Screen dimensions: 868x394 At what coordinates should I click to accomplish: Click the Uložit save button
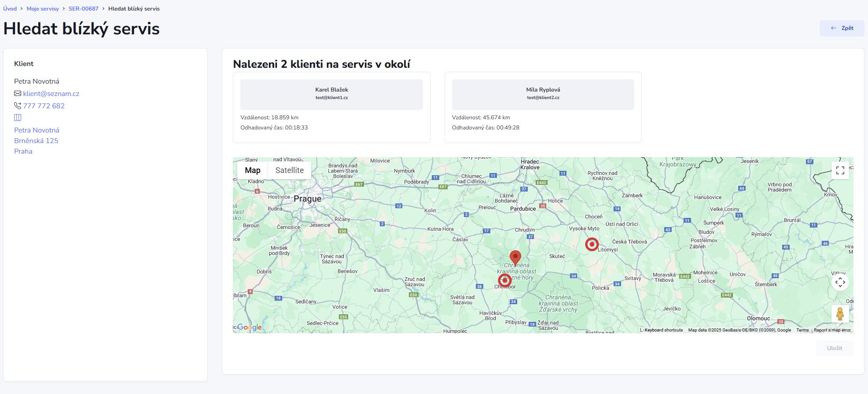(835, 348)
